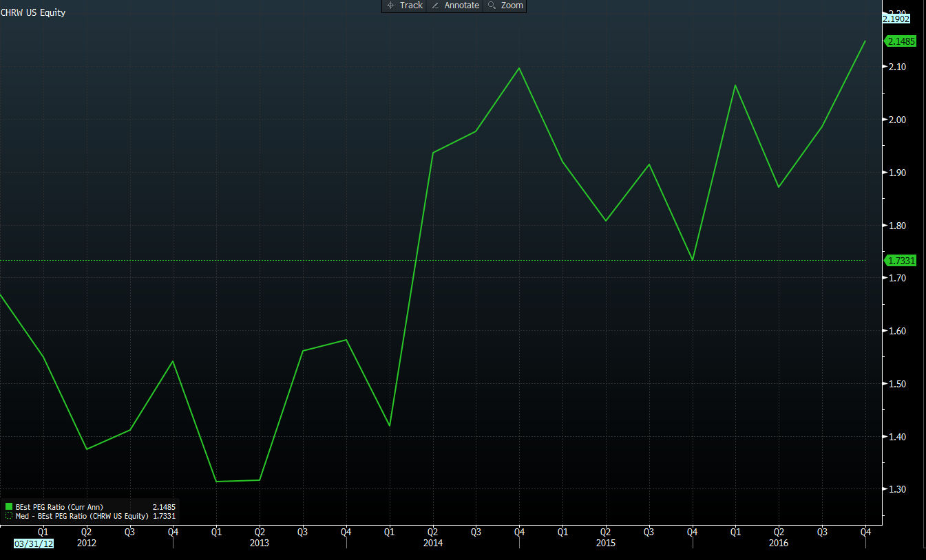Viewport: 926px width, 560px height.
Task: Click the 2.10 y-axis label
Action: pos(896,67)
